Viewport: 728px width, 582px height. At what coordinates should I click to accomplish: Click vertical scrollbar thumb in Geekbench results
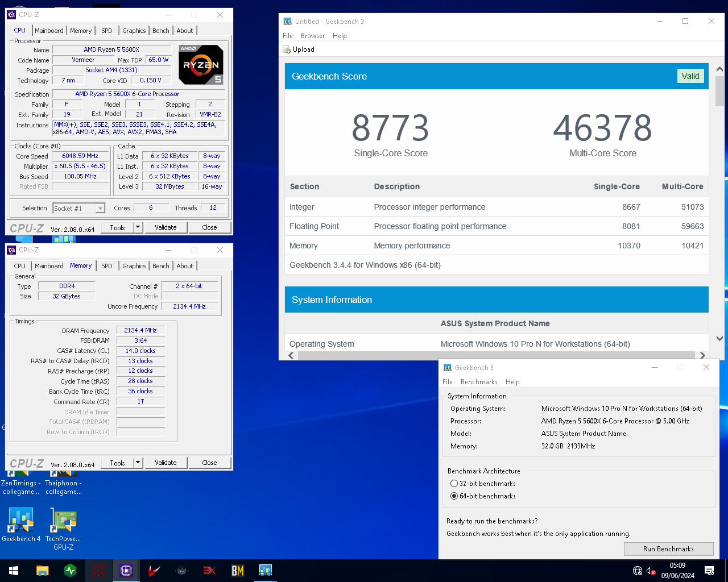point(719,91)
